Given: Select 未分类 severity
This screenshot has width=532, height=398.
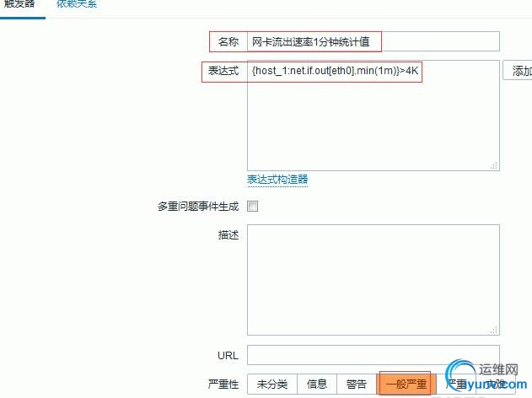Looking at the screenshot, I should pos(272,385).
